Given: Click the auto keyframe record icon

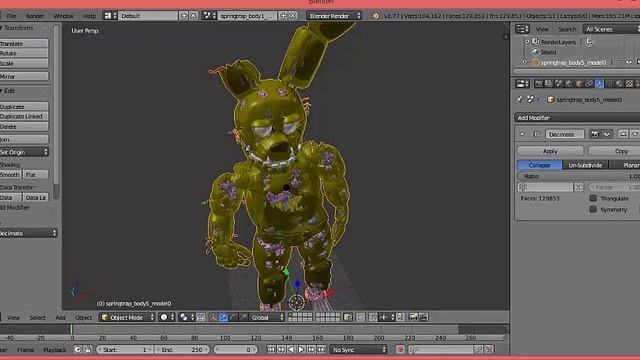Looking at the screenshot, I should pyautogui.click(x=400, y=349).
